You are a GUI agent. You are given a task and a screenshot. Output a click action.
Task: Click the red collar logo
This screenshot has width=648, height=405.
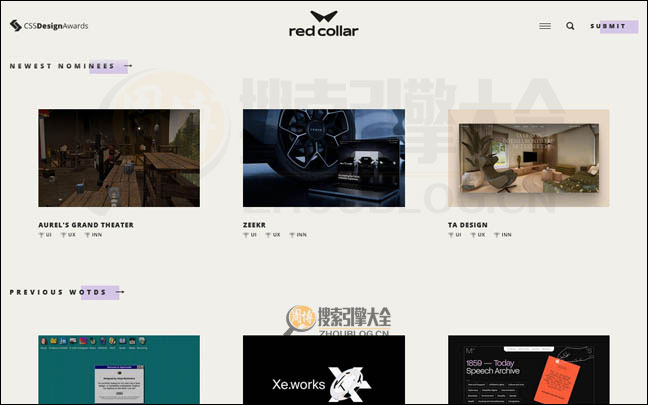tap(324, 24)
